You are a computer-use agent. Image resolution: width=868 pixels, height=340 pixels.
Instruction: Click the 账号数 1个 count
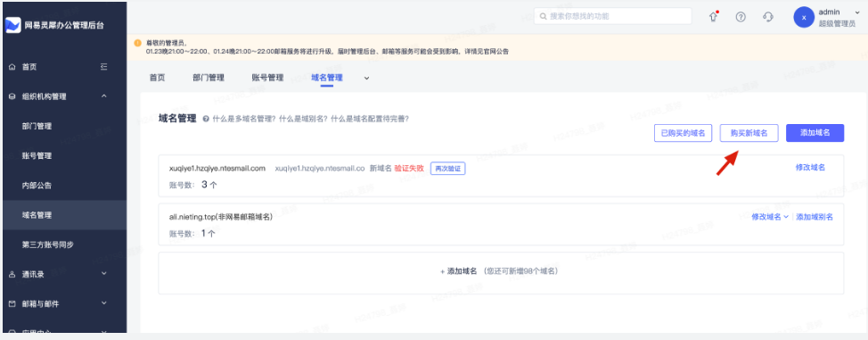192,234
